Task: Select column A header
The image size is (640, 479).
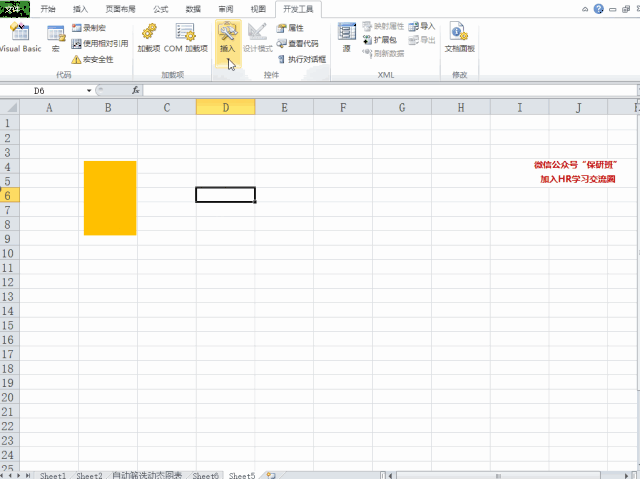Action: pyautogui.click(x=49, y=107)
